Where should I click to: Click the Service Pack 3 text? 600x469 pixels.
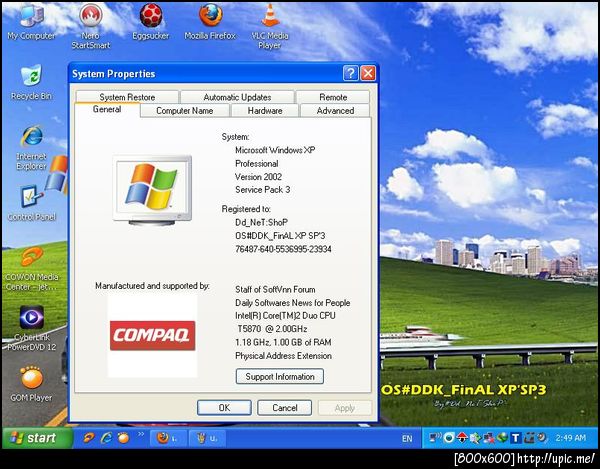click(x=262, y=190)
